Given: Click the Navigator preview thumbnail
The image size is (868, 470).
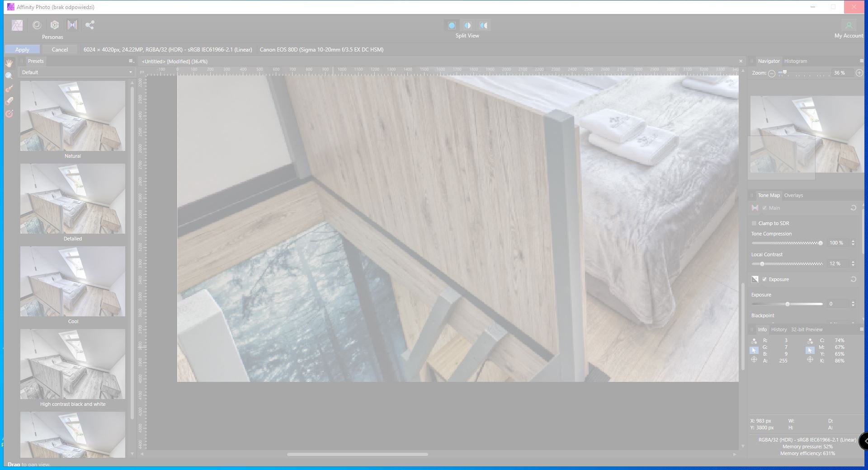Looking at the screenshot, I should (x=807, y=134).
